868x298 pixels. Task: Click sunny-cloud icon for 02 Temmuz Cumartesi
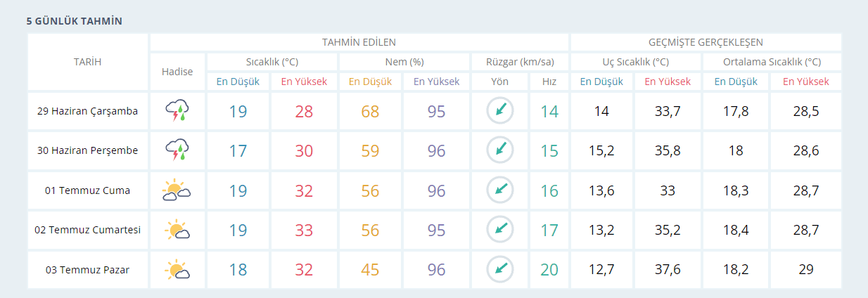177,229
